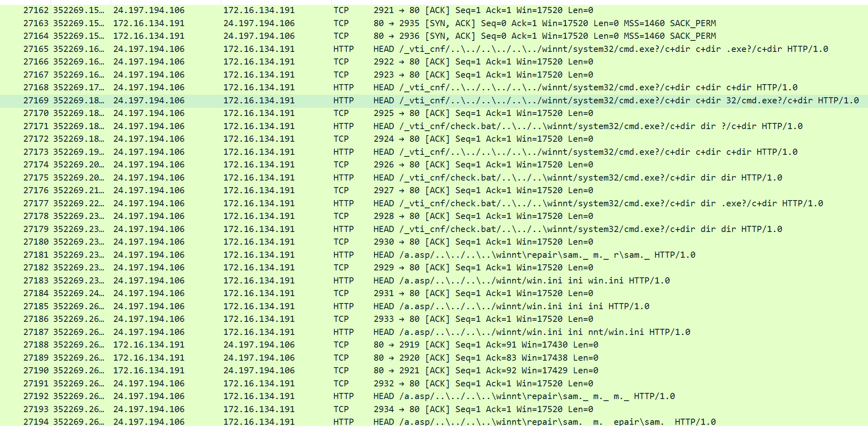The height and width of the screenshot is (426, 868).
Task: Click source IP 172.16.134.191 in packet 27163
Action: click(x=149, y=23)
